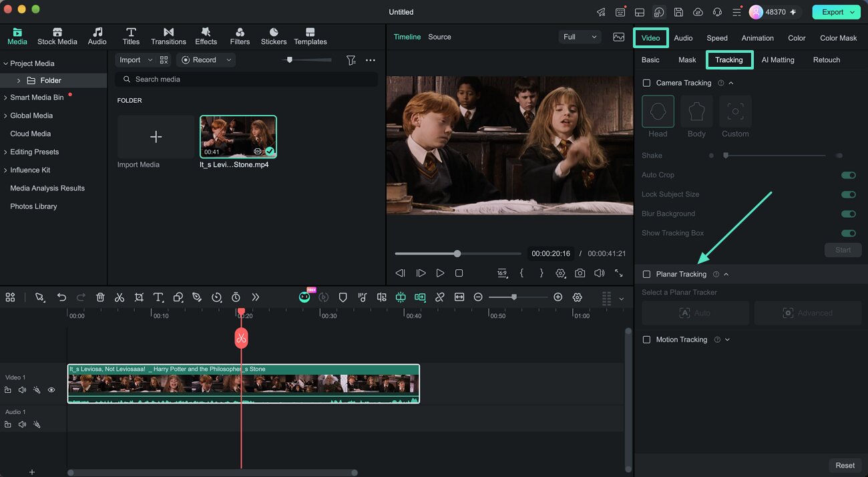Hide Video 1 track with the eye icon
The width and height of the screenshot is (868, 477).
tap(51, 390)
